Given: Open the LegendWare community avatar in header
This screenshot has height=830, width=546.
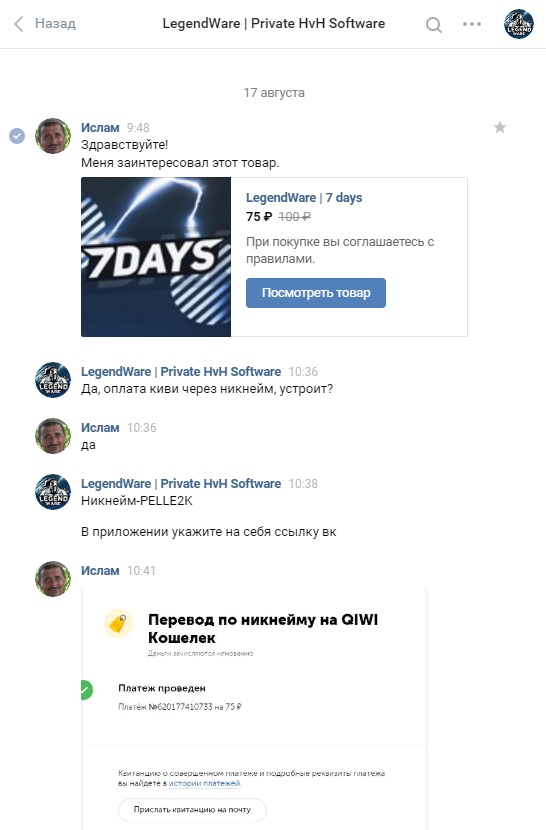Looking at the screenshot, I should (x=518, y=24).
